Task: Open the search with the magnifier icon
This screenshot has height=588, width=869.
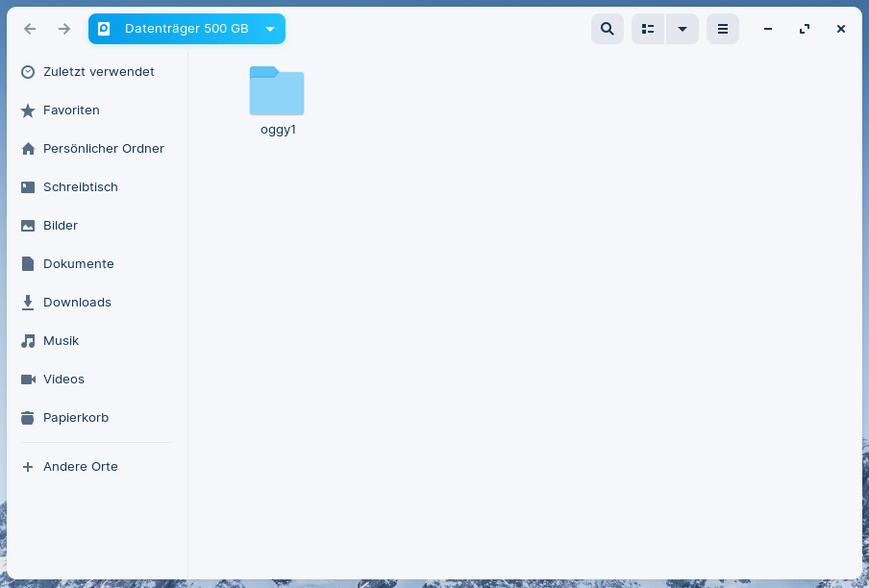Action: tap(608, 29)
